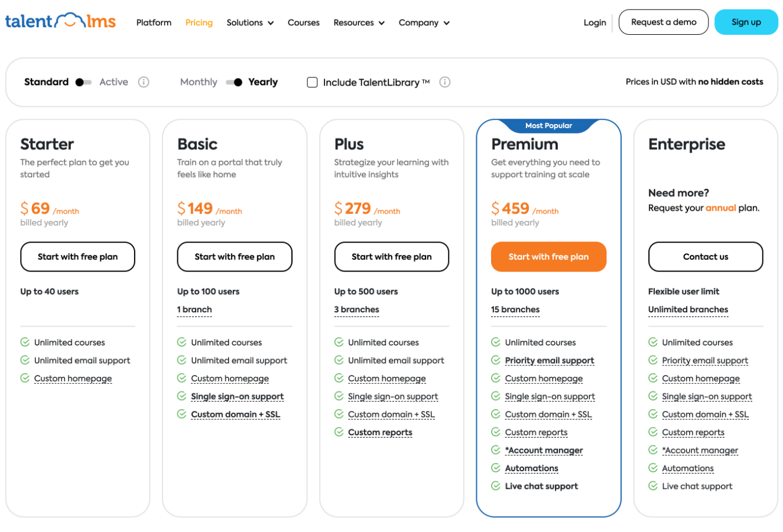The height and width of the screenshot is (532, 783).
Task: Click the $279 /month Plus price
Action: tap(367, 208)
